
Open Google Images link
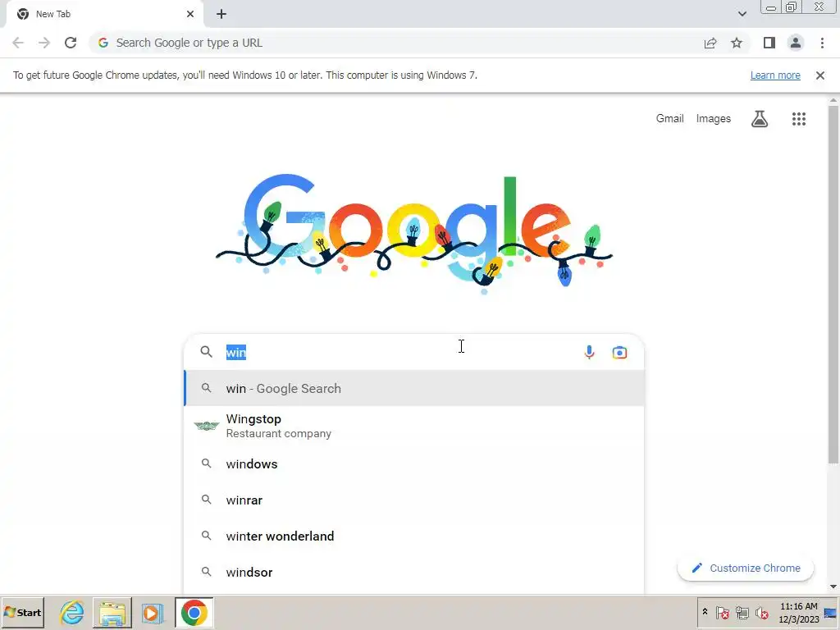pyautogui.click(x=713, y=118)
